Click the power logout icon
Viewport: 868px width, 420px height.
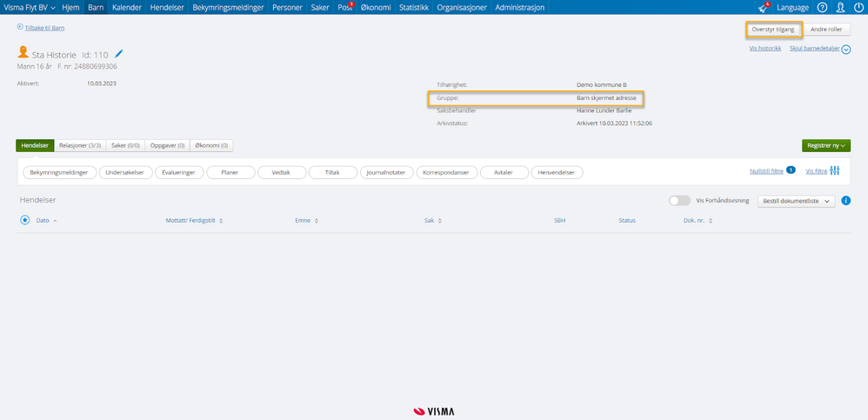click(x=858, y=7)
